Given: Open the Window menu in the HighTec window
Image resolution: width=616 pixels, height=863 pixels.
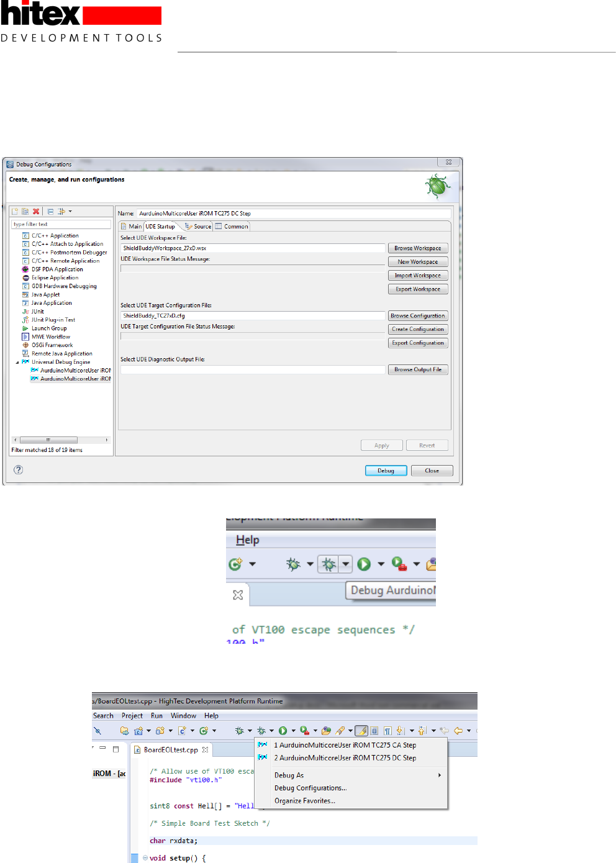Looking at the screenshot, I should click(x=184, y=716).
